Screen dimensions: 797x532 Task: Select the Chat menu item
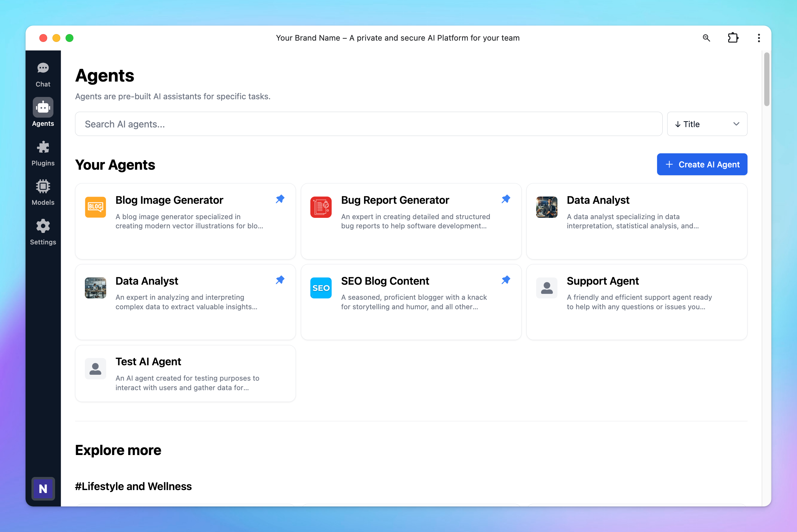point(43,73)
